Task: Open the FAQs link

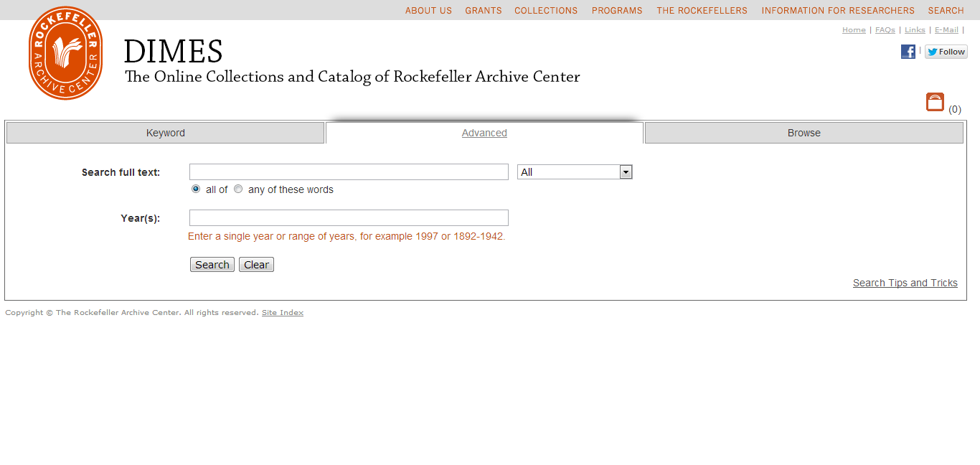Action: tap(885, 30)
